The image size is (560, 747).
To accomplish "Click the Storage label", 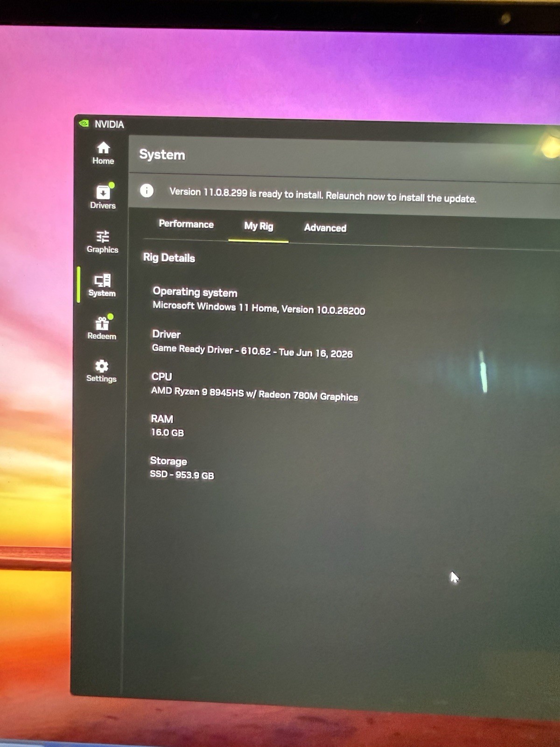I will click(168, 461).
